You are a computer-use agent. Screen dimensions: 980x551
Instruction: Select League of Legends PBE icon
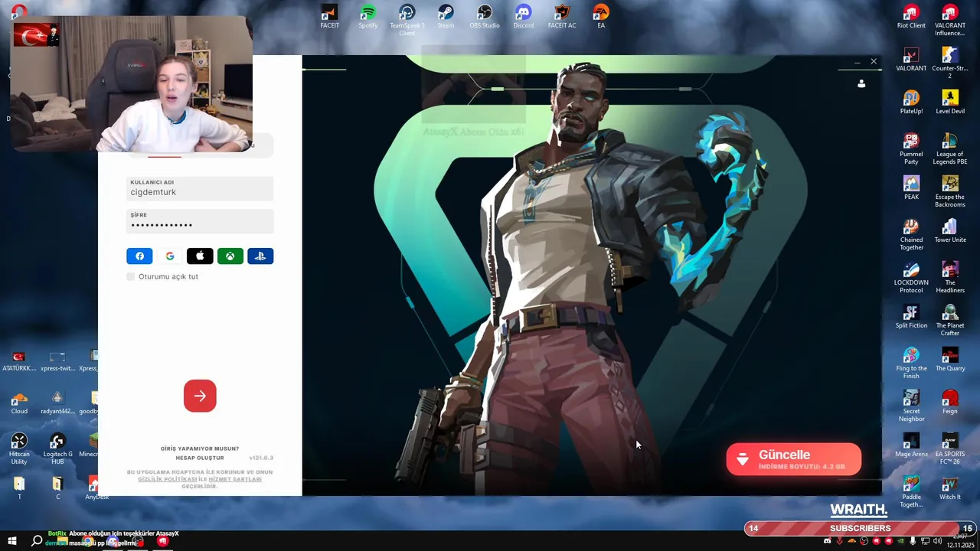[950, 148]
